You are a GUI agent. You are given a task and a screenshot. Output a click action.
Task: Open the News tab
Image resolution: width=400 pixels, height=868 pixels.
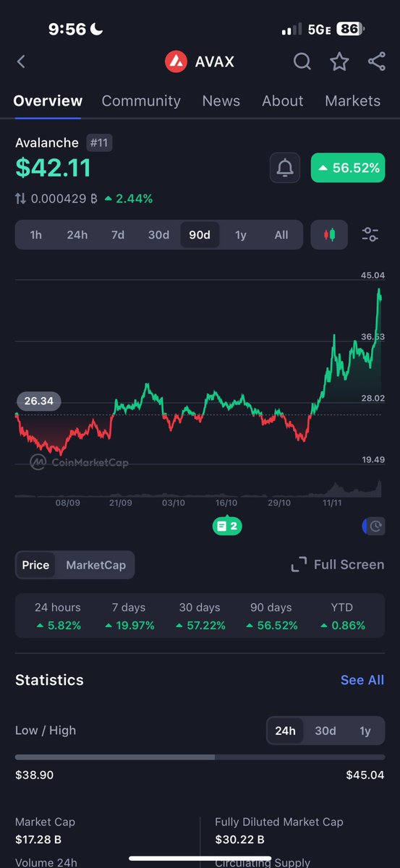(221, 101)
